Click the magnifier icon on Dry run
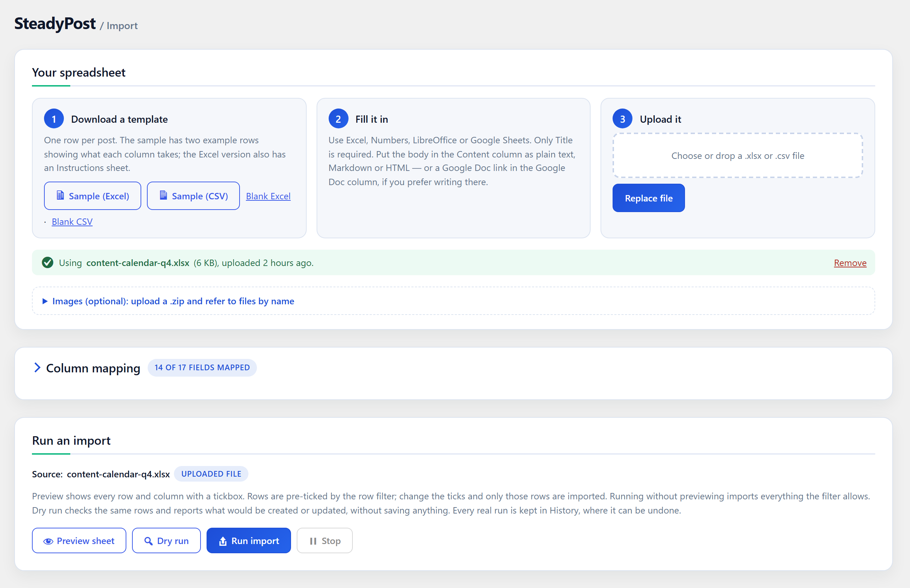The width and height of the screenshot is (910, 588). 148,541
